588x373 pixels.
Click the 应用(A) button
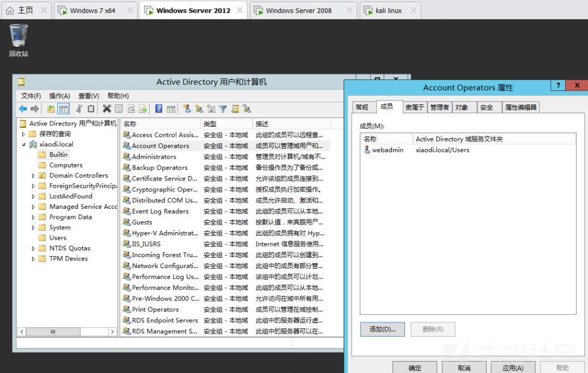[513, 368]
